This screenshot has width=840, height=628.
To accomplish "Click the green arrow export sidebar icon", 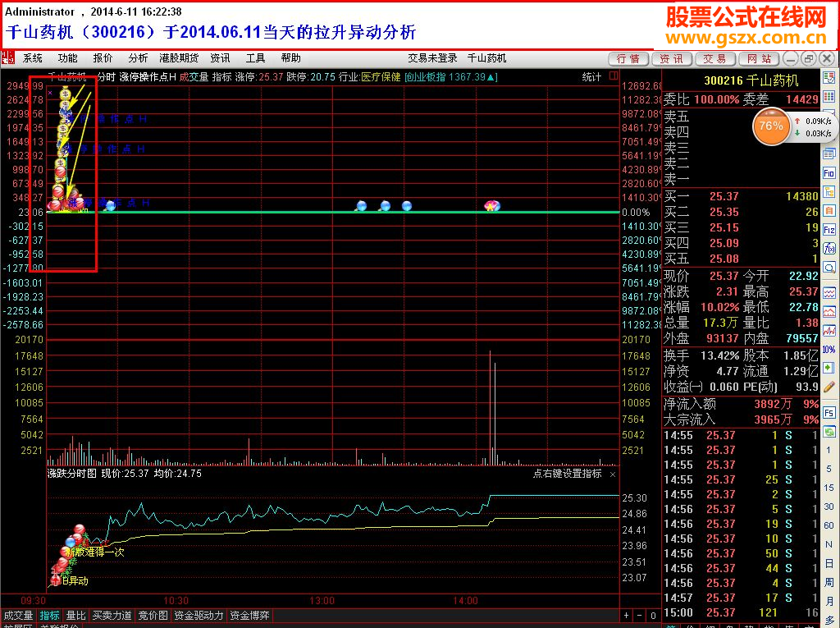I will click(x=829, y=368).
